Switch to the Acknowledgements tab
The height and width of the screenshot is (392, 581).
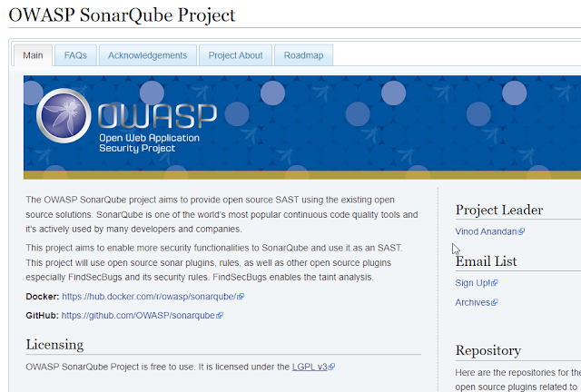pyautogui.click(x=147, y=55)
